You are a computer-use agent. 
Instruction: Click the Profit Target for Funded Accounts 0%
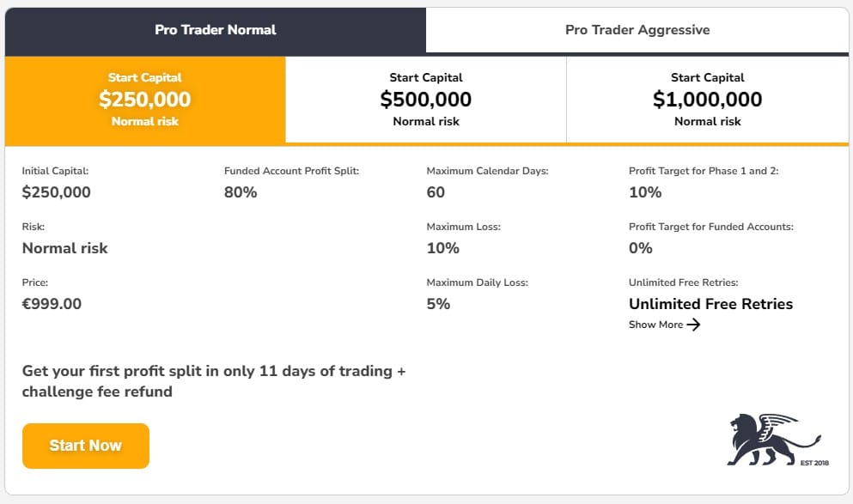pyautogui.click(x=641, y=248)
